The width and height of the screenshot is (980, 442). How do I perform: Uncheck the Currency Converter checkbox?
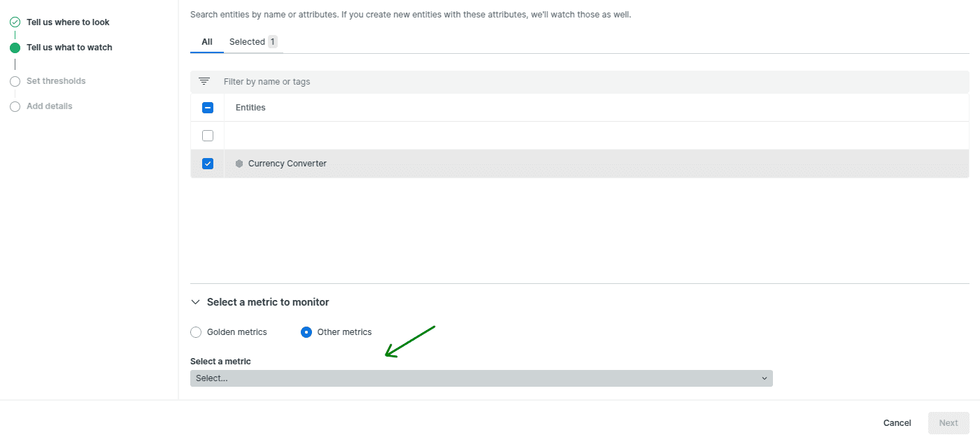click(x=208, y=164)
